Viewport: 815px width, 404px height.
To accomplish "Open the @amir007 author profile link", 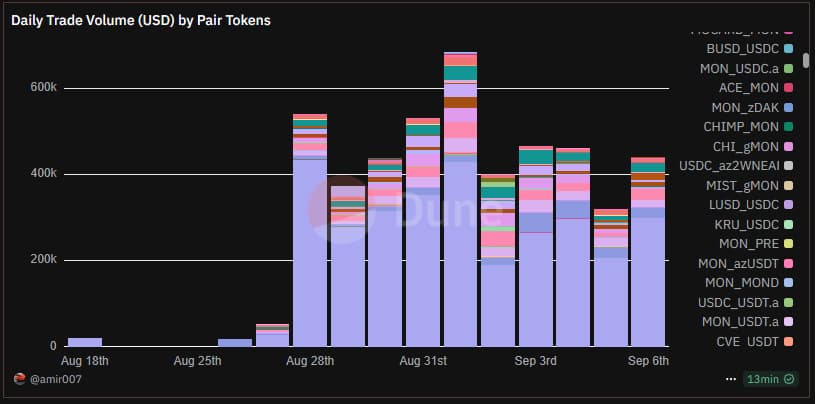I will point(56,379).
